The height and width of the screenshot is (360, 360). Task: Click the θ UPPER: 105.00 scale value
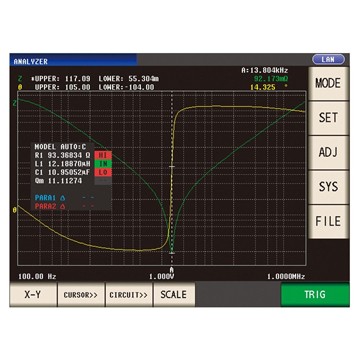(63, 87)
